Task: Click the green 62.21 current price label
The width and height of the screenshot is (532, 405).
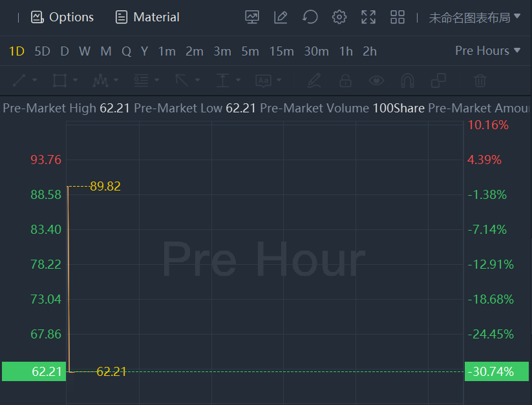Action: click(x=34, y=371)
